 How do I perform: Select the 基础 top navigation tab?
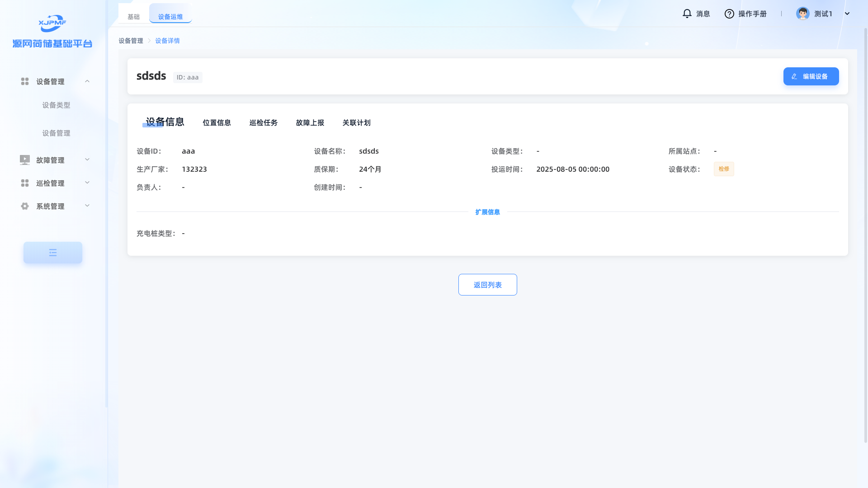(x=133, y=17)
